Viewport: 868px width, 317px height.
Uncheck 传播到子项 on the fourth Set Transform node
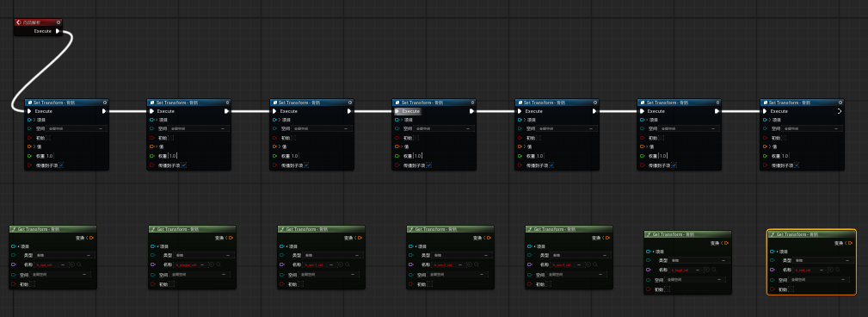(428, 165)
